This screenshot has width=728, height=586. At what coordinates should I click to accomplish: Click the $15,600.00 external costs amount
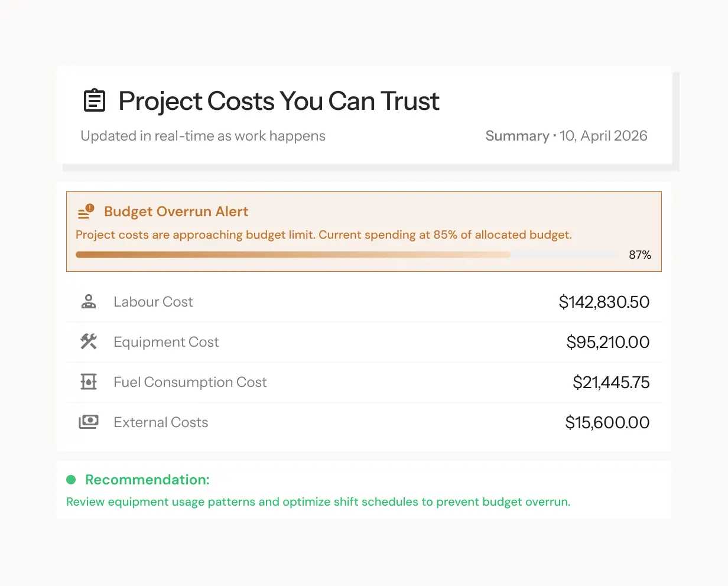click(607, 422)
